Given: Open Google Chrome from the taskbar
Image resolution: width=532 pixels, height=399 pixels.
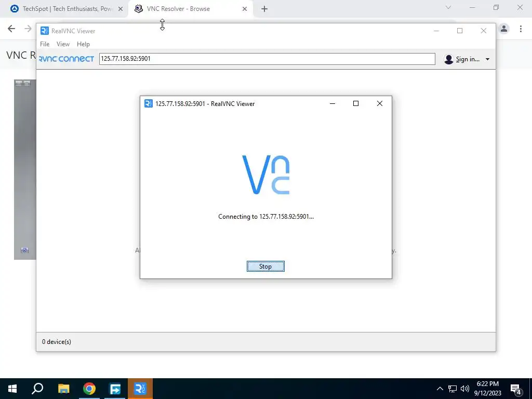Looking at the screenshot, I should coord(89,389).
